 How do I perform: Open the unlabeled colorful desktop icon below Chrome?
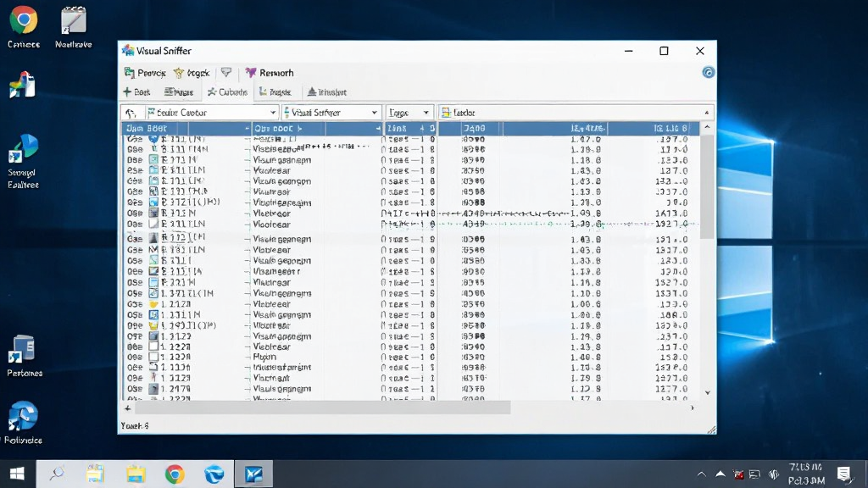click(x=23, y=85)
